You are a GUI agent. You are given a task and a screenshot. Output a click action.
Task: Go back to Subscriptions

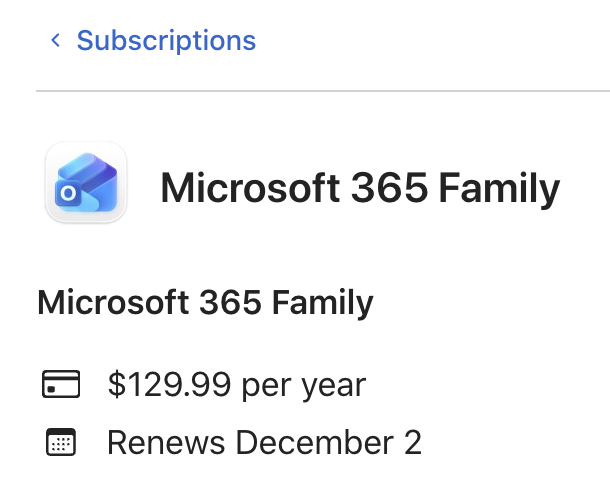coord(165,41)
